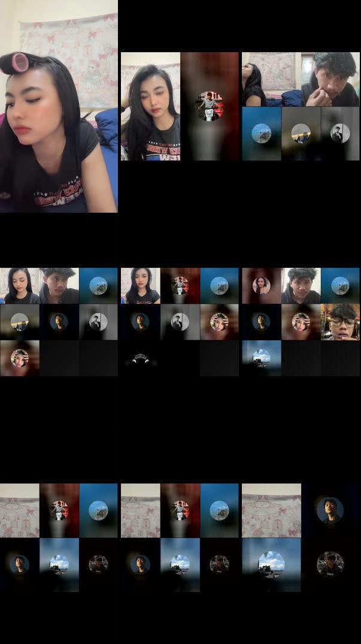Open the pink tapestry video in four-tile call

coord(271,510)
